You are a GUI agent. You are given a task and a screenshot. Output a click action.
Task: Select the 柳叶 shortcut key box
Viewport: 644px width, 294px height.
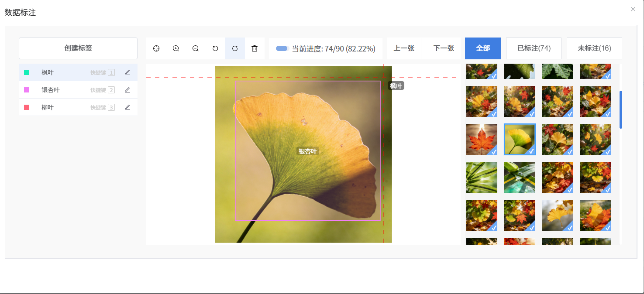(x=110, y=107)
